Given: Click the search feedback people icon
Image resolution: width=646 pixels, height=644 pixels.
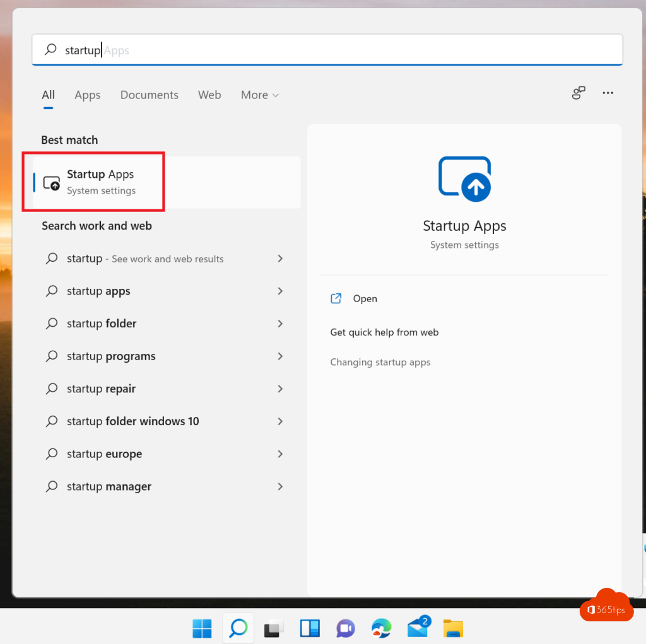Looking at the screenshot, I should (578, 93).
